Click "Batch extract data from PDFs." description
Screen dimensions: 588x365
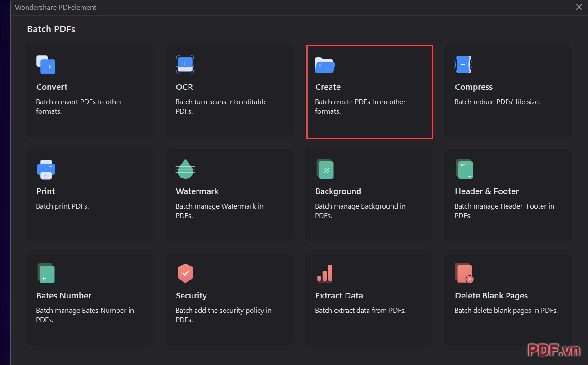(360, 311)
